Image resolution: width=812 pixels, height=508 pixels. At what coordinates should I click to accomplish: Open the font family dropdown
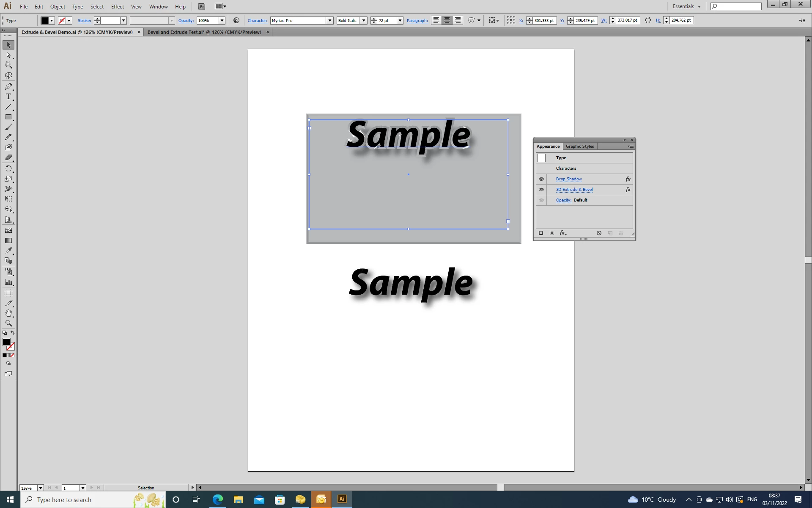click(329, 20)
